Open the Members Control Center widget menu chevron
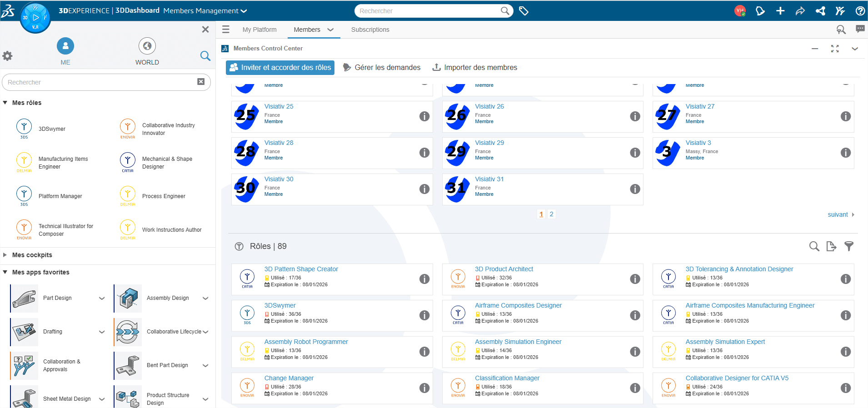868x408 pixels. pos(855,49)
